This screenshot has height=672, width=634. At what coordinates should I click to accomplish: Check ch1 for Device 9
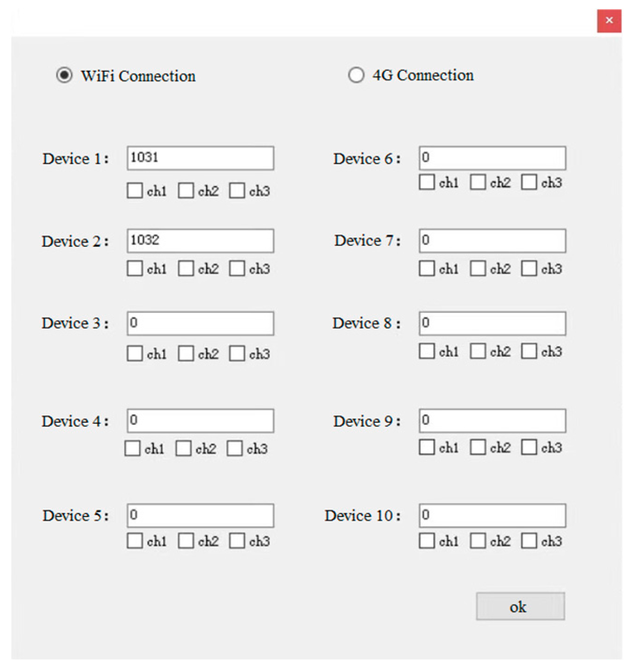[427, 447]
